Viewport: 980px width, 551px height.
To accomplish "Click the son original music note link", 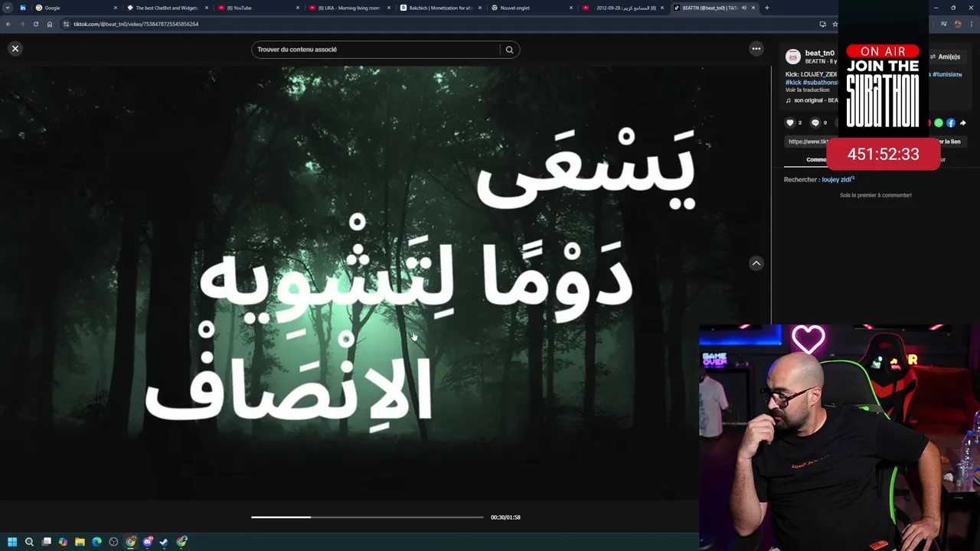I will [812, 100].
